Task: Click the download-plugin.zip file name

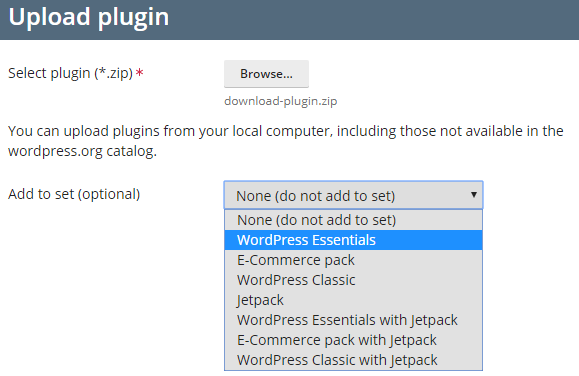Action: (281, 101)
